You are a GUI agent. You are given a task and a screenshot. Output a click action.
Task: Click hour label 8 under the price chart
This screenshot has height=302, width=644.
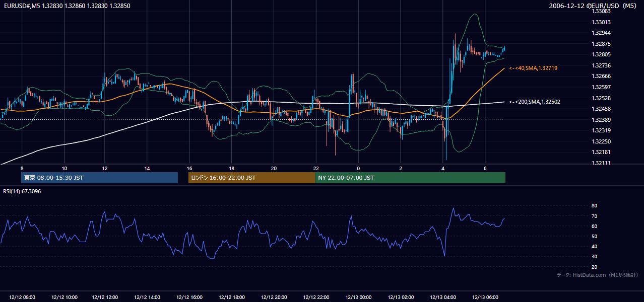click(22, 168)
